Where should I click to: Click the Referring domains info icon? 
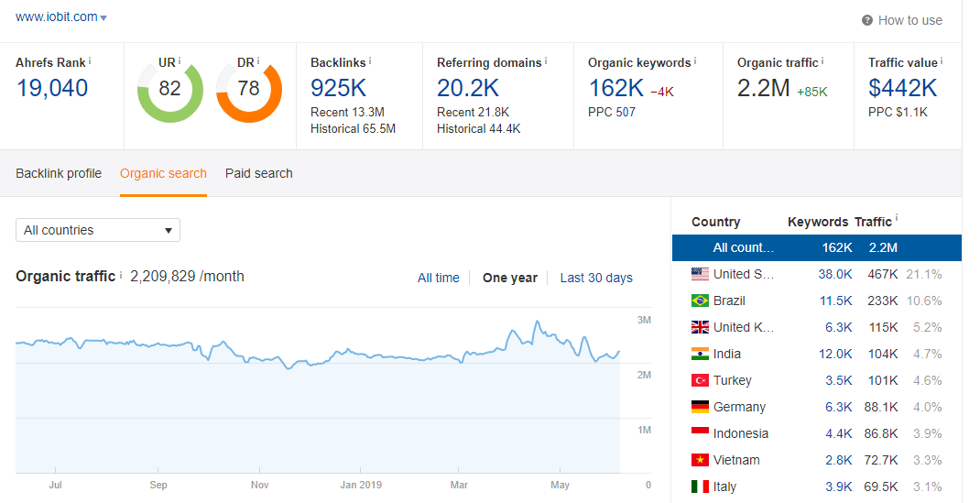546,60
